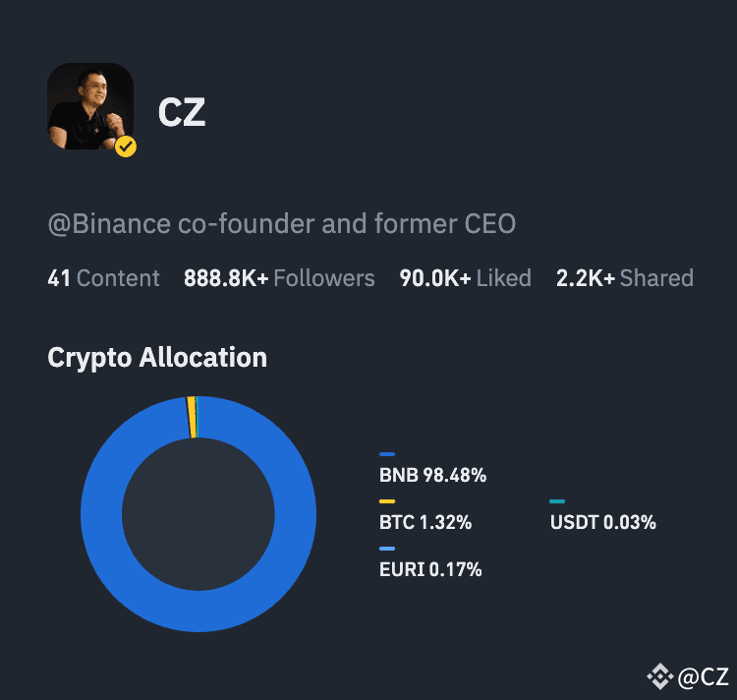737x700 pixels.
Task: Open the 888.8K+ Followers list
Action: (279, 278)
